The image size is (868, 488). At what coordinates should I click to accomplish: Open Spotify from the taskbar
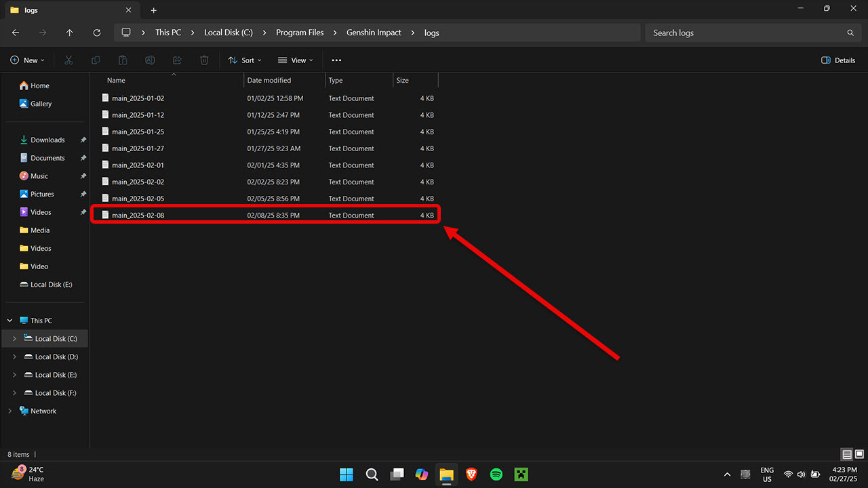496,474
